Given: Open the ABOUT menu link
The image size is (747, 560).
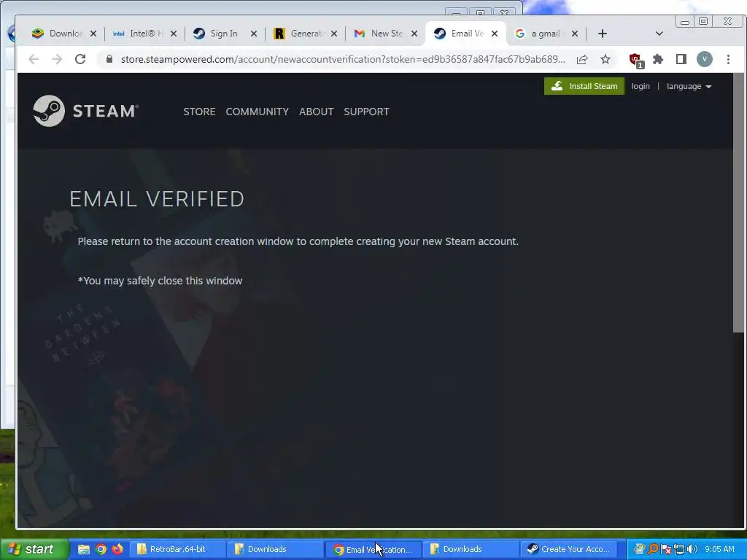Looking at the screenshot, I should click(x=317, y=112).
